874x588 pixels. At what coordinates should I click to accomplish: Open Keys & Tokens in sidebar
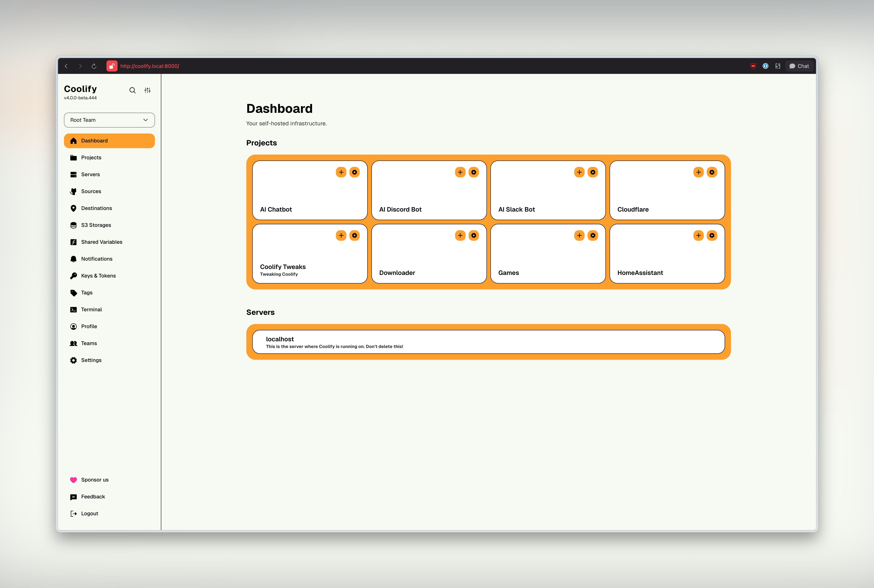(98, 276)
